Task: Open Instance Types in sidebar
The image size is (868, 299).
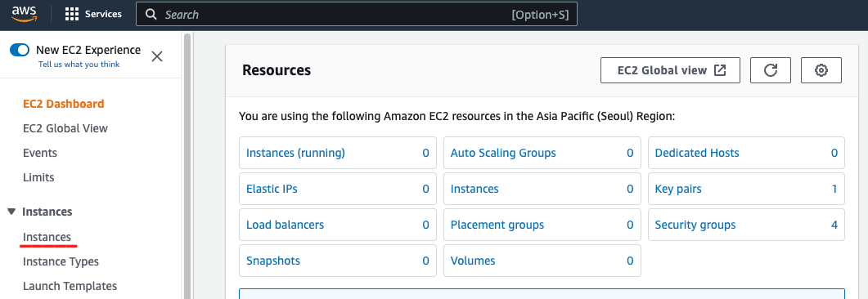Action: click(x=61, y=261)
